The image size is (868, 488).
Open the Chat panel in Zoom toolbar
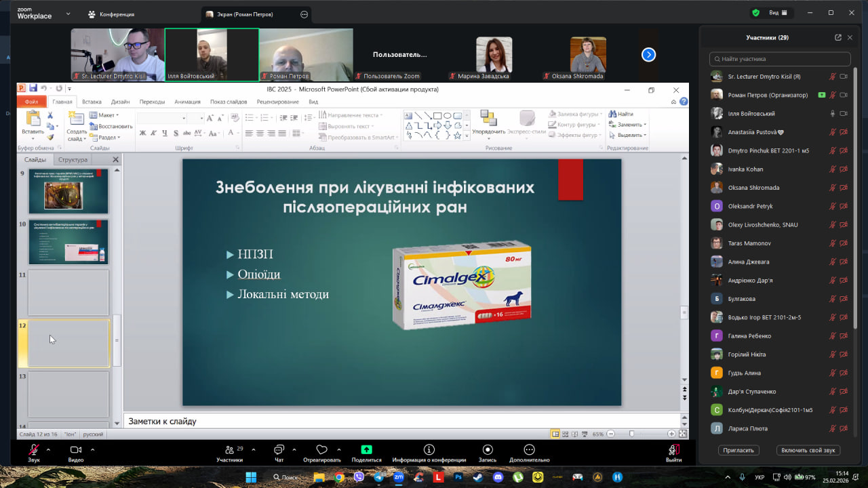(279, 450)
